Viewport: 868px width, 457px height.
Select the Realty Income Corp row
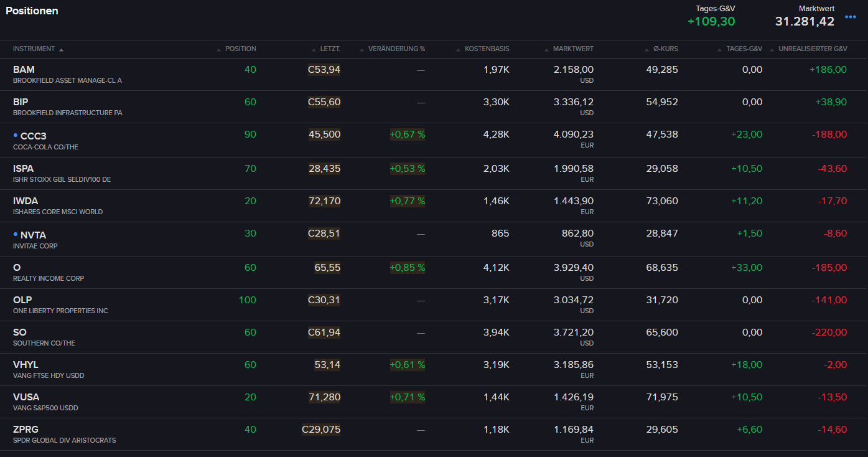(49, 278)
